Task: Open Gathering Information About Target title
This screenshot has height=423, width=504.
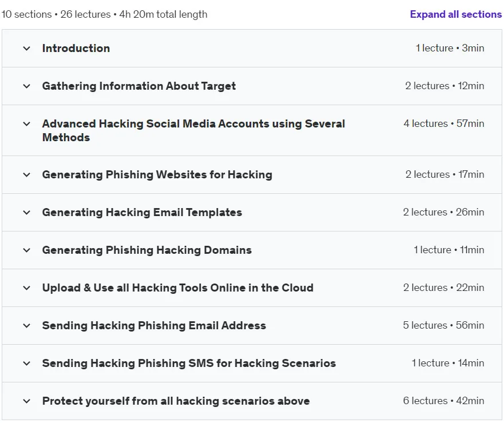Action: coord(139,86)
